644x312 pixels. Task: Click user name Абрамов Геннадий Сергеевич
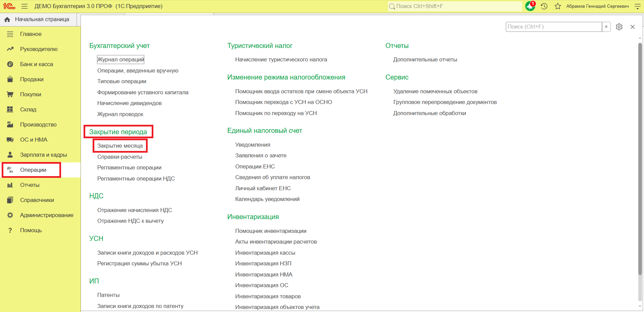tap(597, 6)
